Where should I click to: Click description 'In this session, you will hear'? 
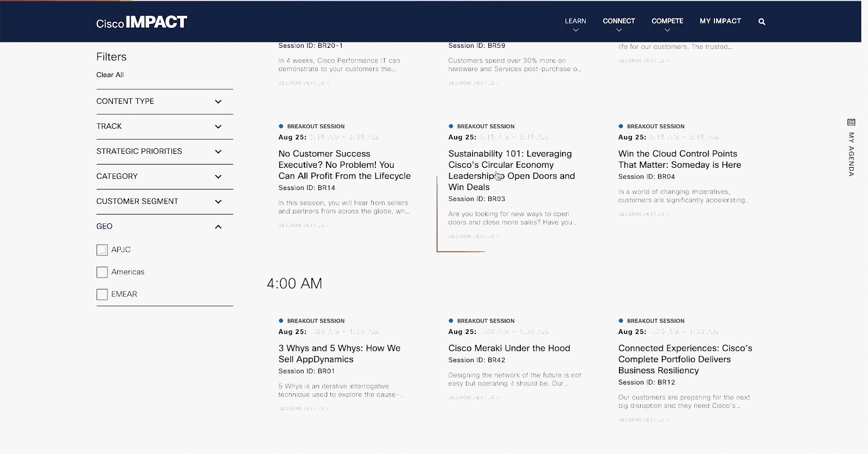point(344,207)
